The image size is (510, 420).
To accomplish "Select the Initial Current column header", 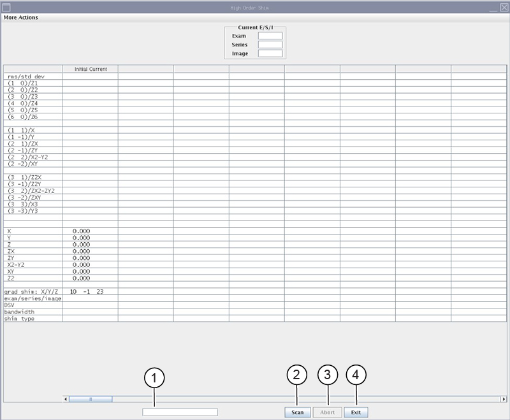I will click(90, 69).
